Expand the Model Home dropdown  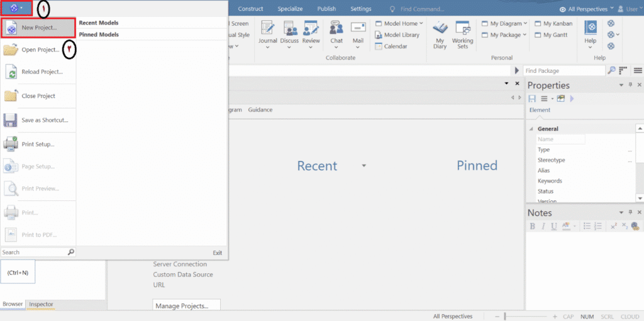[399, 23]
